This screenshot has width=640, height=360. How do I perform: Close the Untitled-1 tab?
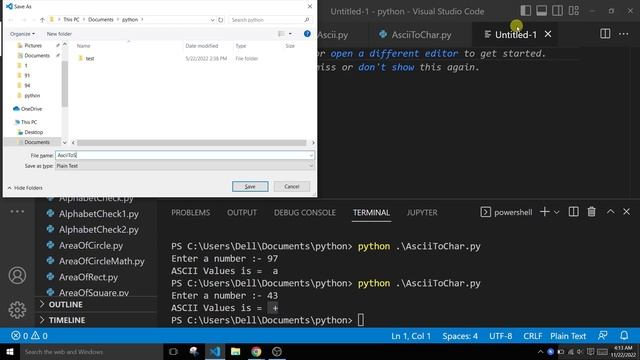[548, 34]
